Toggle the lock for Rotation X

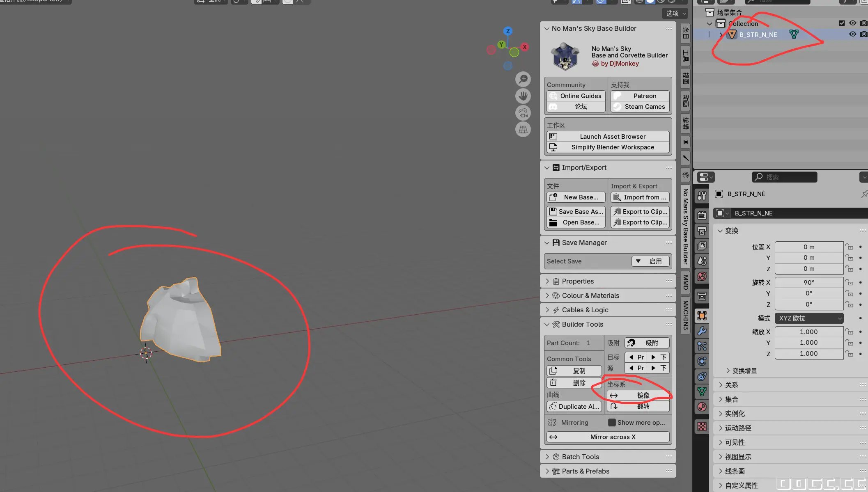click(849, 283)
